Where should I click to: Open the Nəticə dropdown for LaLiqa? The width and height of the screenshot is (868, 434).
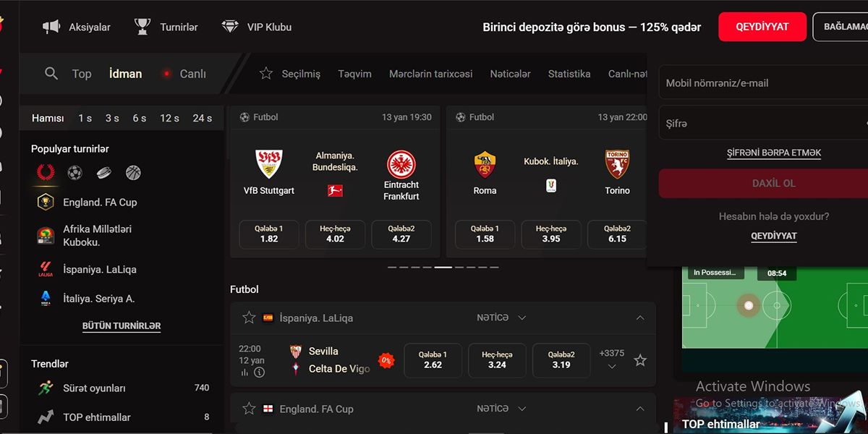point(501,318)
